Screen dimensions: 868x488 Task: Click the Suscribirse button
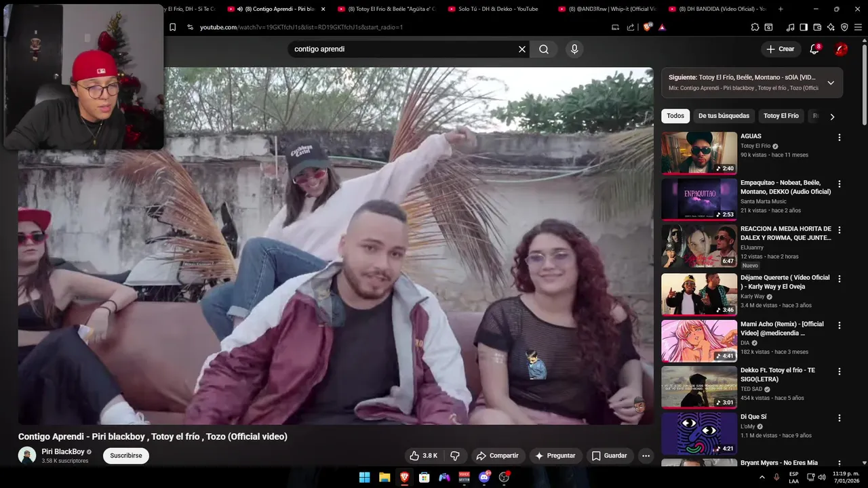(x=126, y=455)
